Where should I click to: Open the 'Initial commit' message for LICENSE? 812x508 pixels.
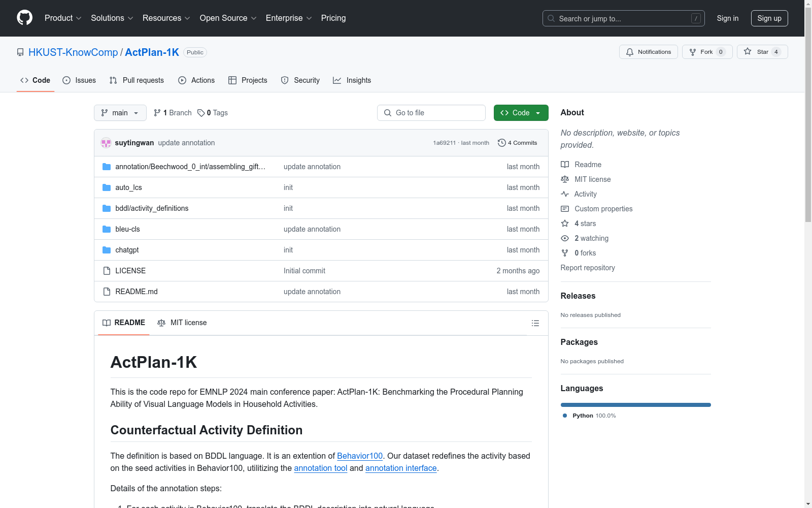(304, 271)
